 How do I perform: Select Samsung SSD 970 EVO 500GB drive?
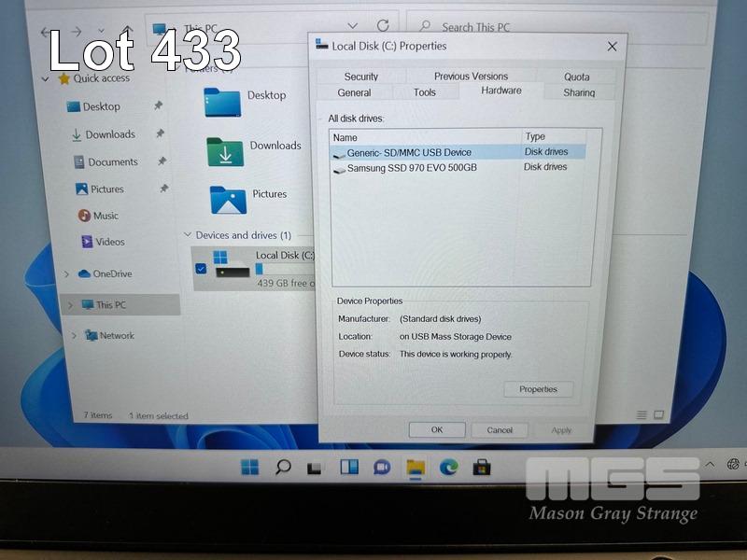coord(411,168)
